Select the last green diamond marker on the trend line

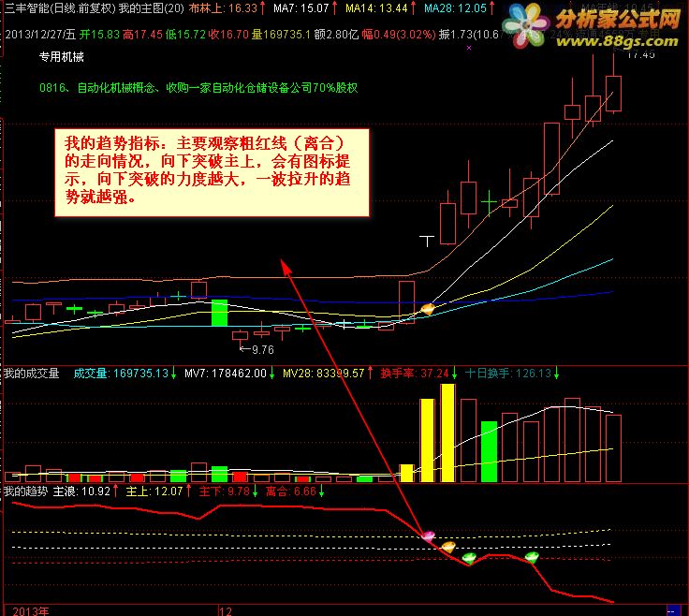[532, 558]
